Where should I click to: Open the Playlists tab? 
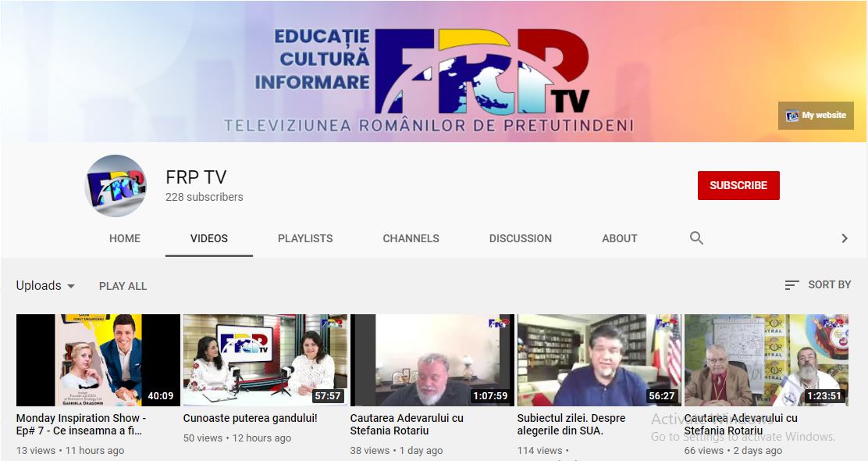pos(305,238)
